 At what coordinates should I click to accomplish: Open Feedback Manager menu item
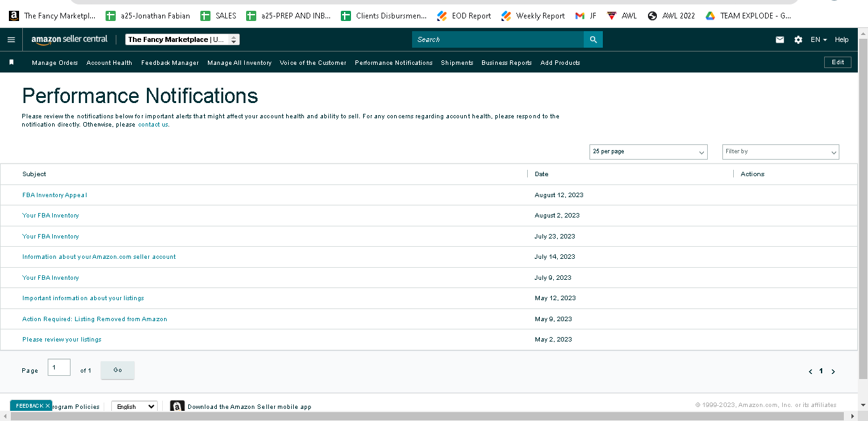pos(170,63)
